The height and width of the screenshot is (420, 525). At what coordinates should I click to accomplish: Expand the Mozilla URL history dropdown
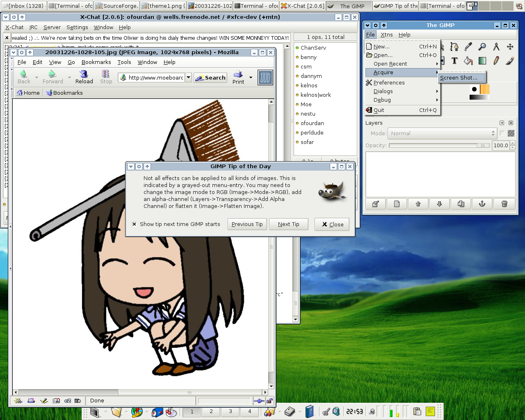[x=188, y=77]
